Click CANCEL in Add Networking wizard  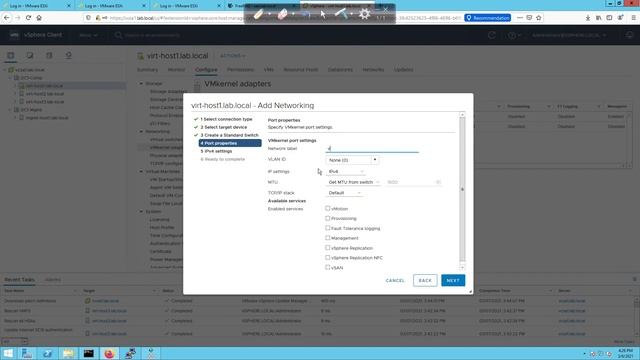pyautogui.click(x=395, y=280)
